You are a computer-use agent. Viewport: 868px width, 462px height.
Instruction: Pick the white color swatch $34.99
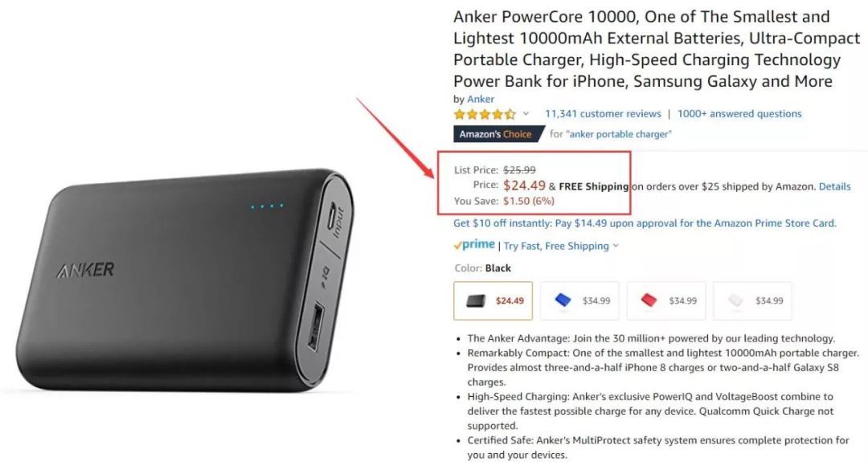point(753,301)
